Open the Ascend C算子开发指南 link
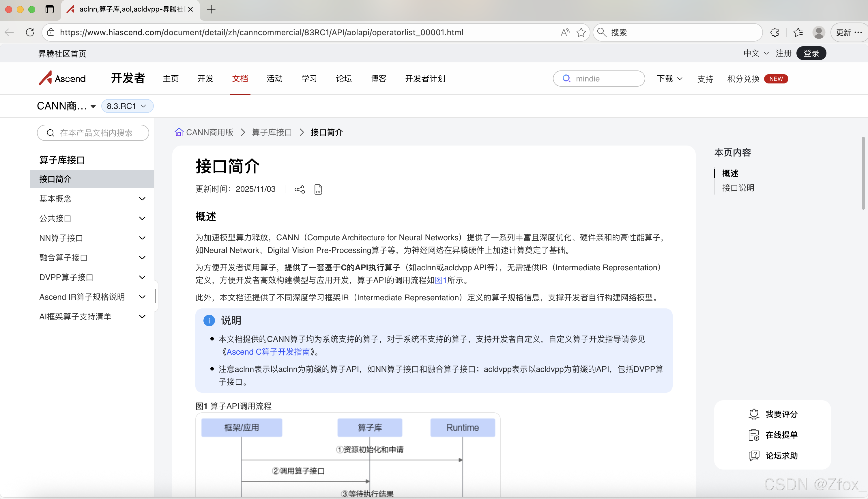The width and height of the screenshot is (868, 499). point(268,352)
